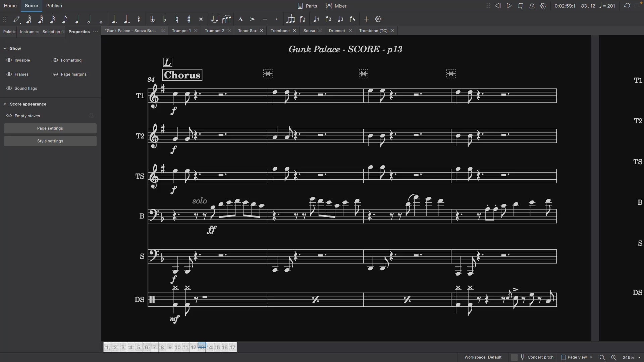Add a tie to note
644x362 pixels.
(215, 19)
